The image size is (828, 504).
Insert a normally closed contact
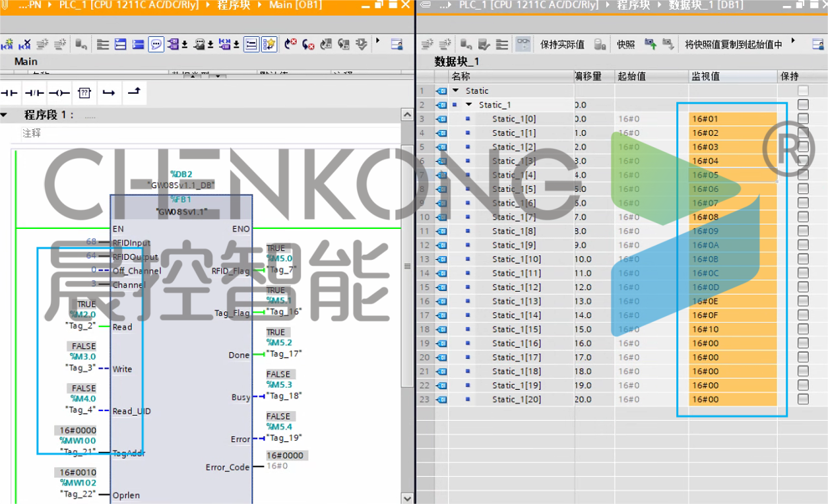pos(34,93)
